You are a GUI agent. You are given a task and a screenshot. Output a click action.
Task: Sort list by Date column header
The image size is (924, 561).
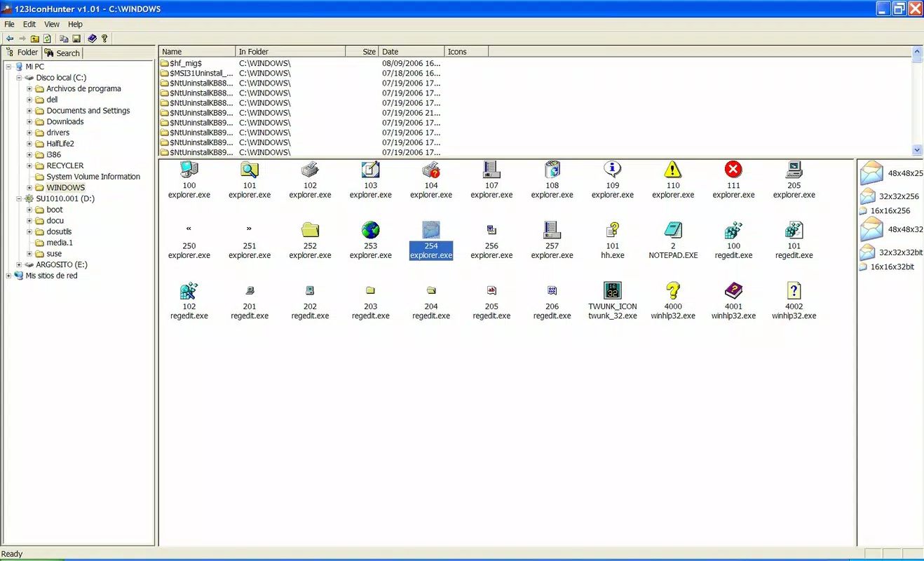412,51
